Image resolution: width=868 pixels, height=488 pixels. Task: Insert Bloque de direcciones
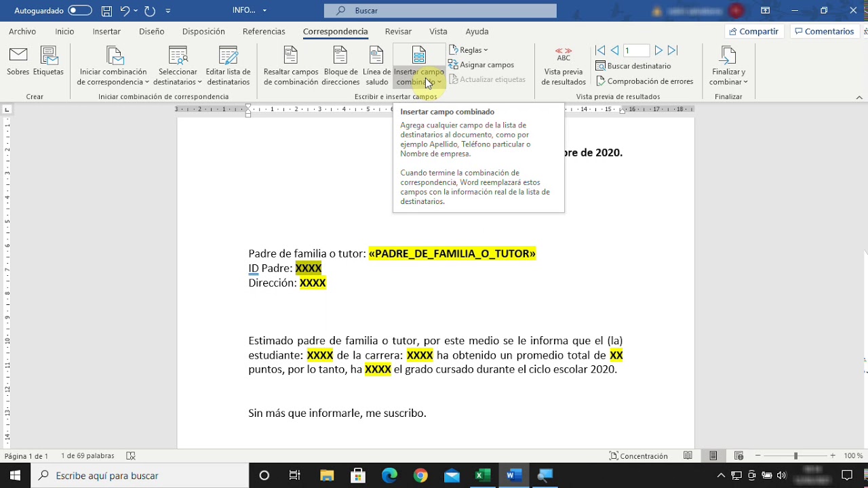(340, 66)
